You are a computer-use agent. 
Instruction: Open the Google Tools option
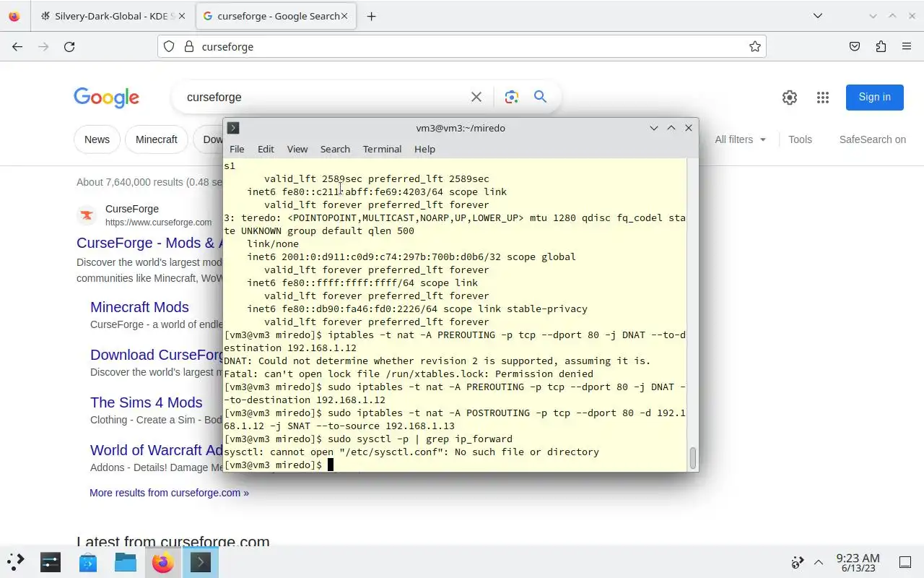click(x=800, y=139)
